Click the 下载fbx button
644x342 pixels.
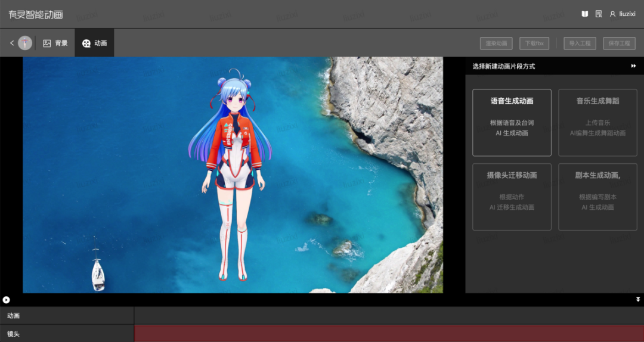[x=533, y=43]
